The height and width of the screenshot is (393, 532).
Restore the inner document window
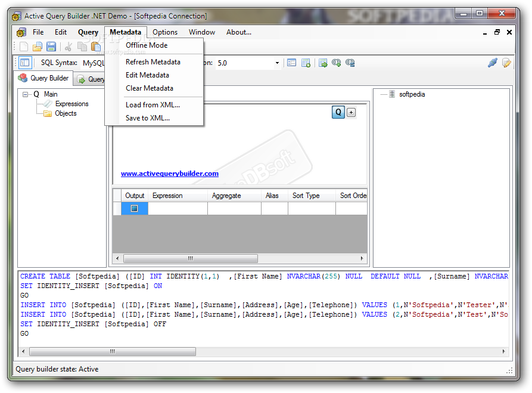coord(497,32)
